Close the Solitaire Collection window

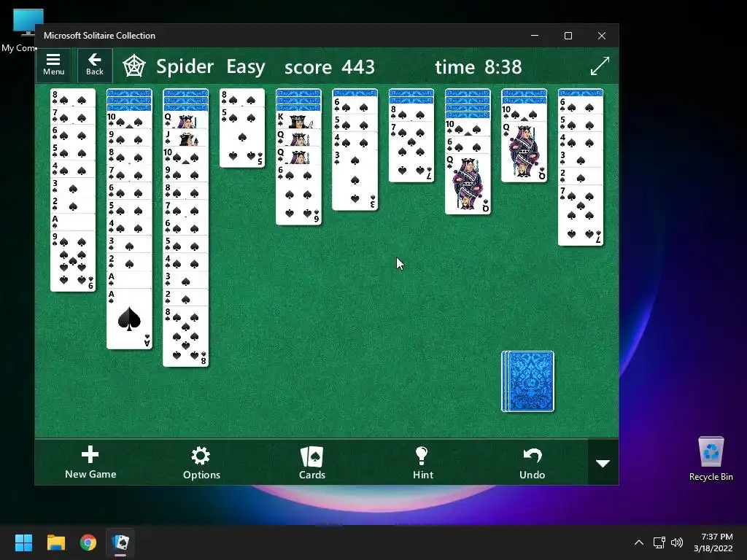(x=602, y=36)
